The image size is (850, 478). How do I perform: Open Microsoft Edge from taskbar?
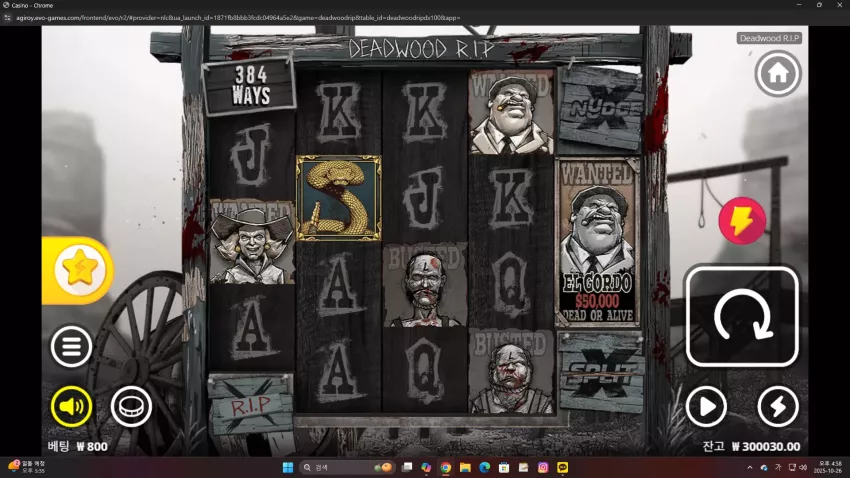tap(485, 467)
